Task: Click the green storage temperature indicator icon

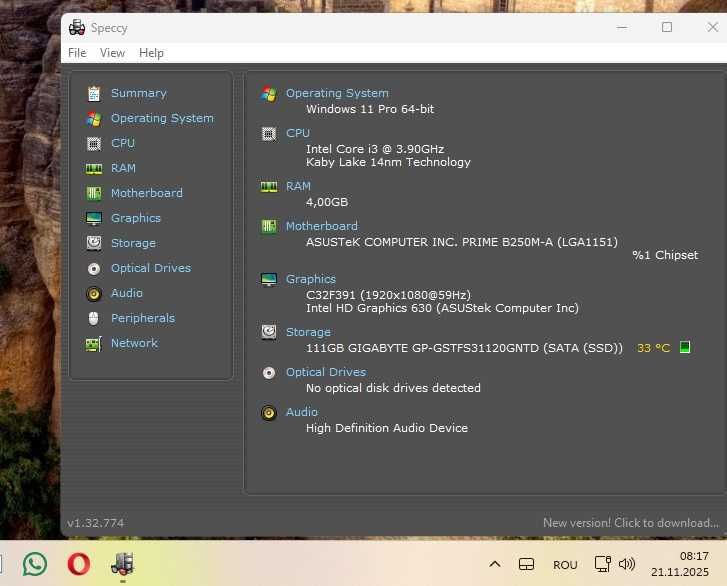Action: tap(685, 347)
